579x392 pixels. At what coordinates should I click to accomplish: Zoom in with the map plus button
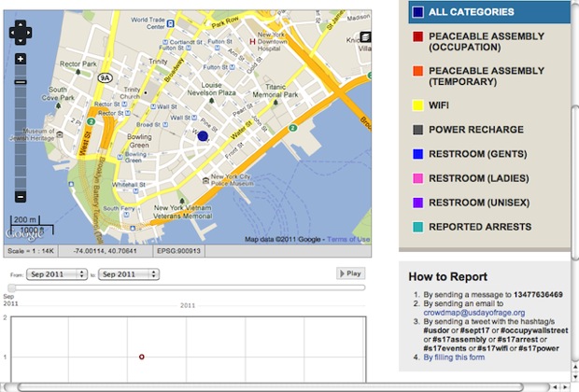(x=21, y=59)
